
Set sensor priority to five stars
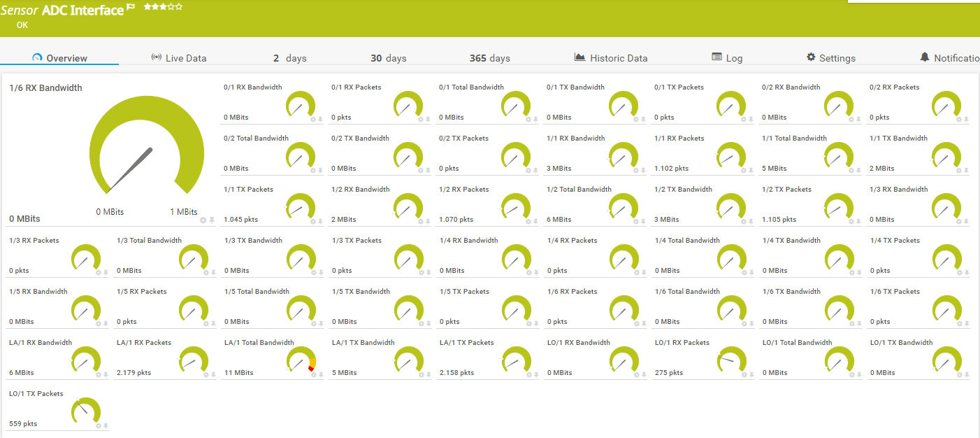pos(179,7)
